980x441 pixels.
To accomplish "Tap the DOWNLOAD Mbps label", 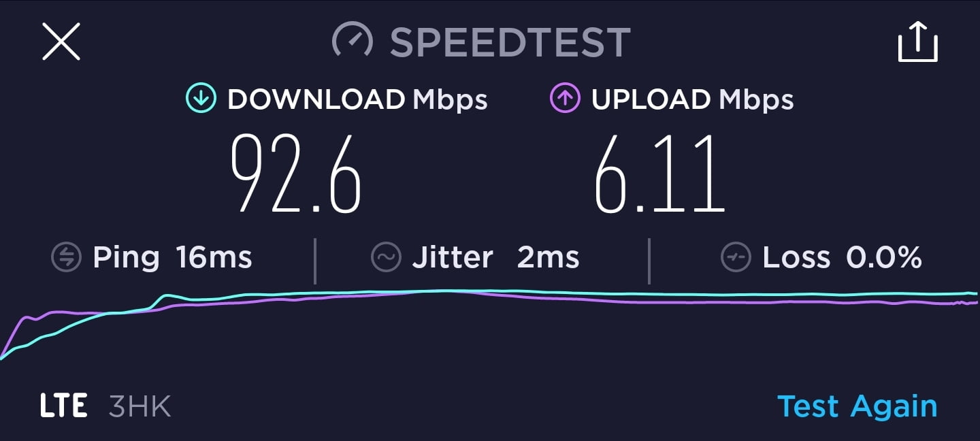I will click(357, 100).
